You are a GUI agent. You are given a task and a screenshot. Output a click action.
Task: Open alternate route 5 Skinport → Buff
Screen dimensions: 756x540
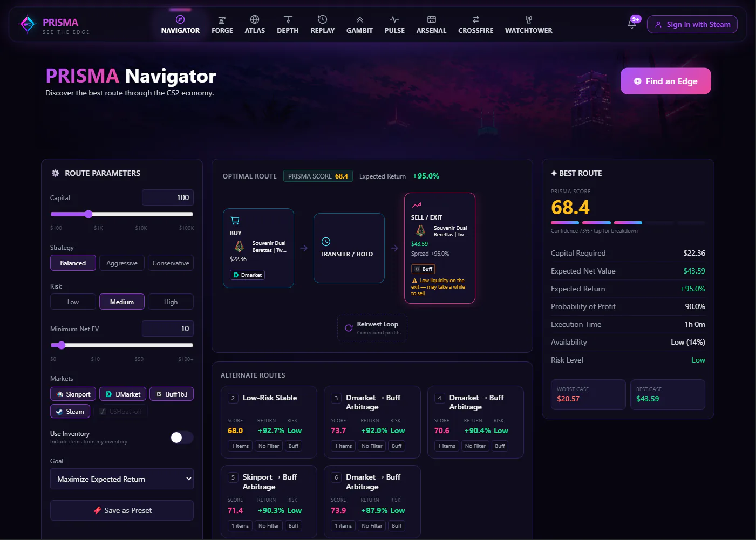pyautogui.click(x=269, y=502)
